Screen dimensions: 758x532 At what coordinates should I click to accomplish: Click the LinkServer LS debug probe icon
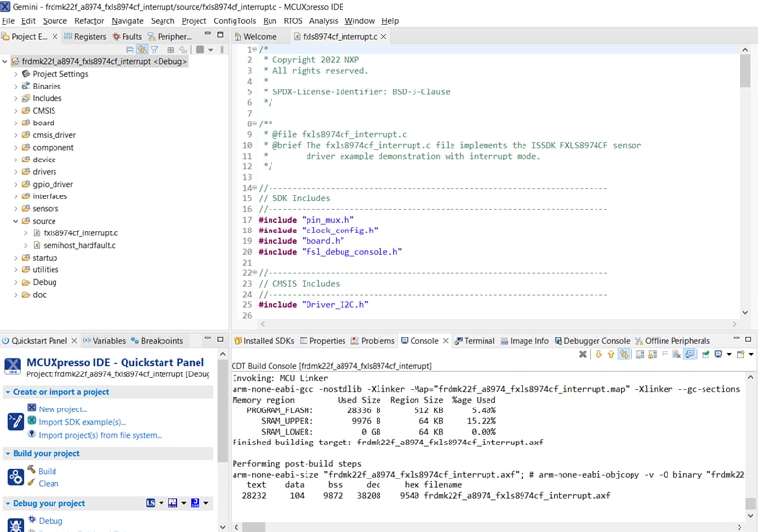[151, 503]
